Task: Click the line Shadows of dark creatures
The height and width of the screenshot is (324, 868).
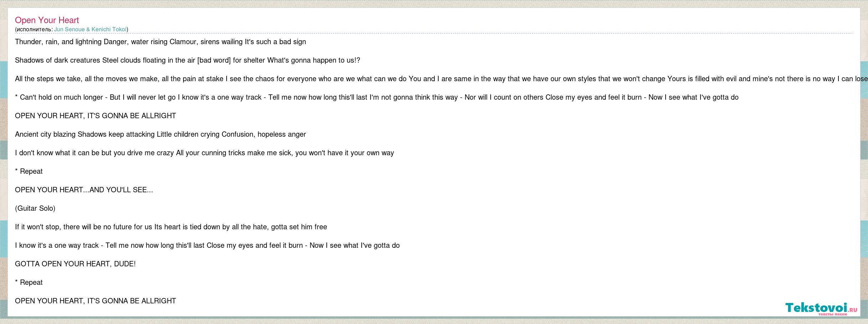Action: click(x=187, y=60)
